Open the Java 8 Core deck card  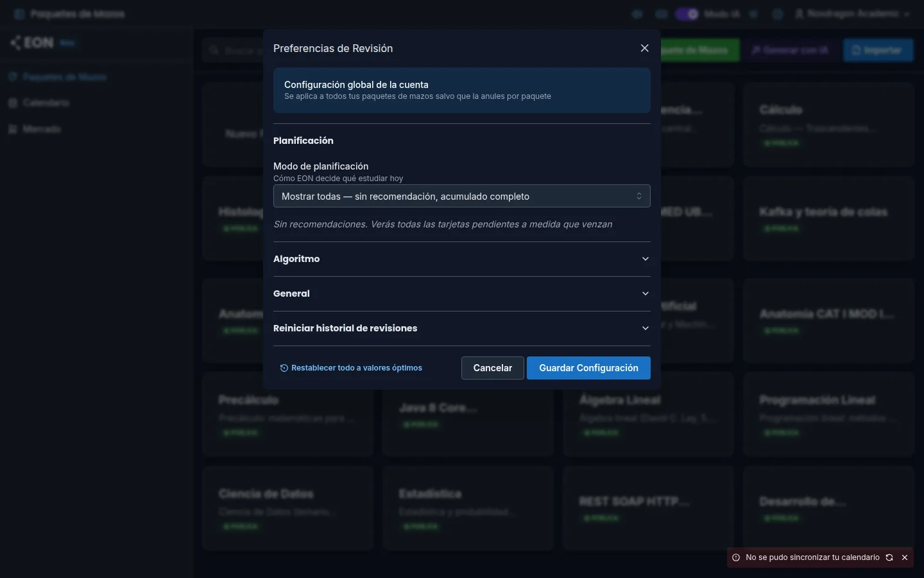pos(468,414)
